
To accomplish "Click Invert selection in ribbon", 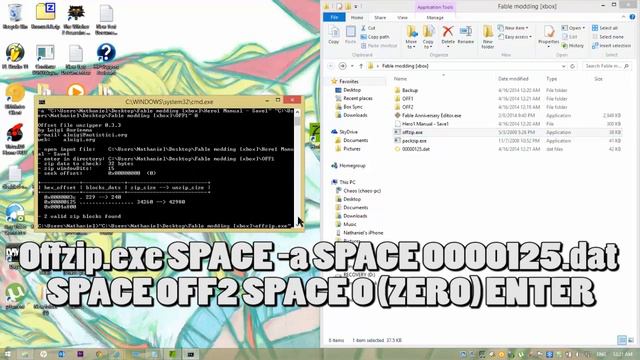I will click(x=611, y=46).
